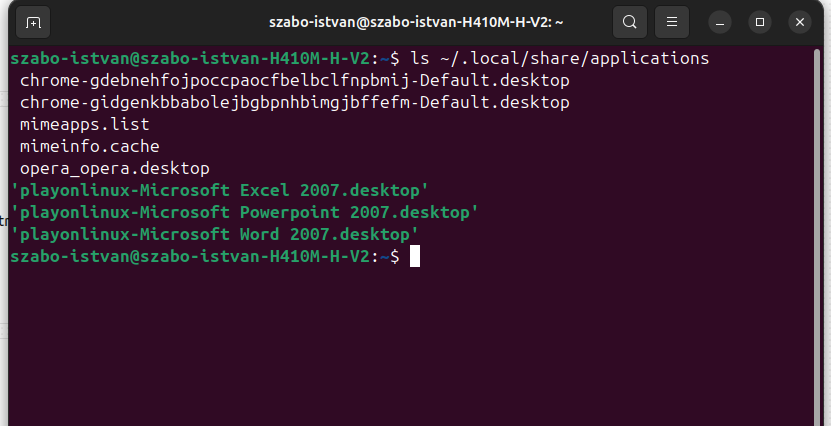Screen dimensions: 831x426
Task: Click the opera_opera.desktop filename
Action: (114, 168)
